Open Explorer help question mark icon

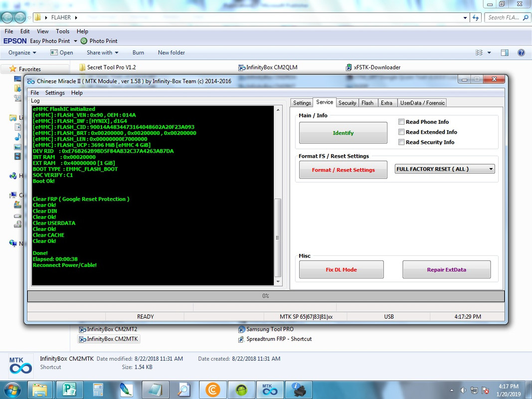521,52
